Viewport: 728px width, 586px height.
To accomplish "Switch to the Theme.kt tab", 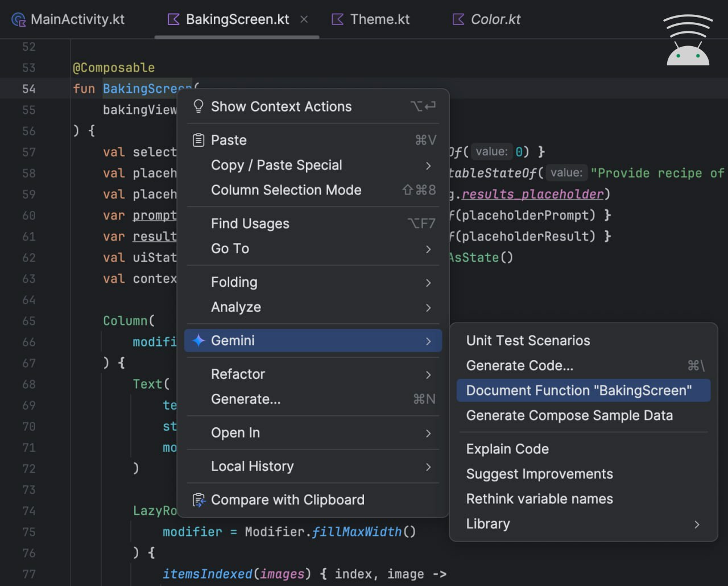I will (379, 19).
